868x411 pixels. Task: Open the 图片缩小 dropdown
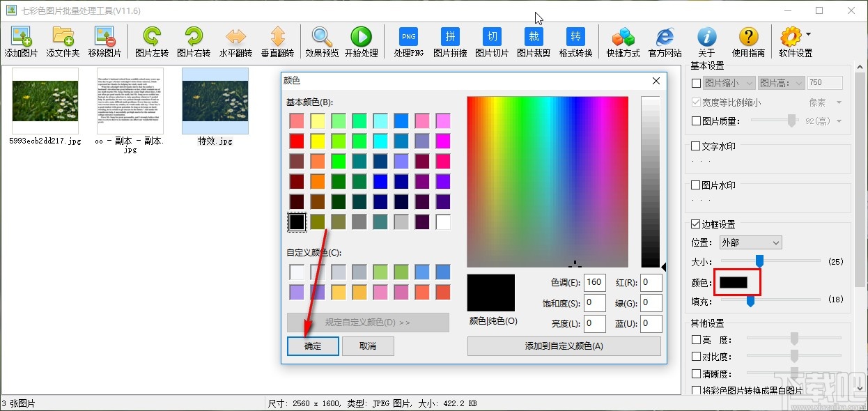pos(729,83)
